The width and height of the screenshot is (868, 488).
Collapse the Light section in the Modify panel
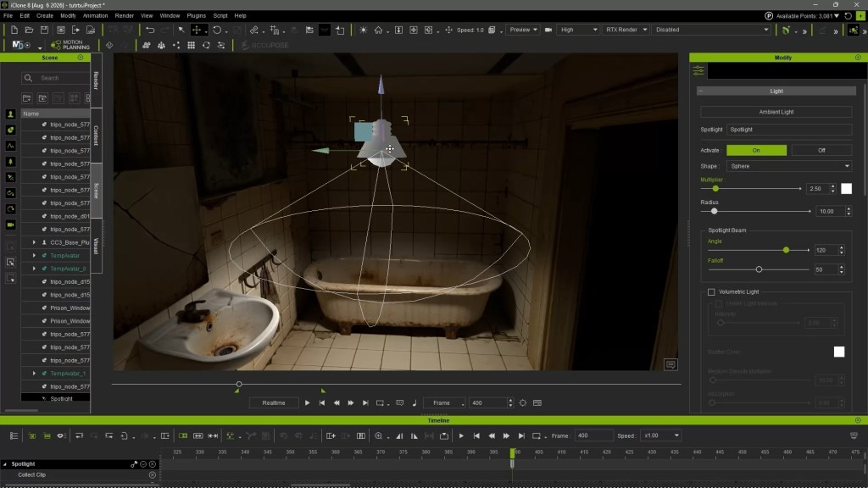pyautogui.click(x=701, y=91)
